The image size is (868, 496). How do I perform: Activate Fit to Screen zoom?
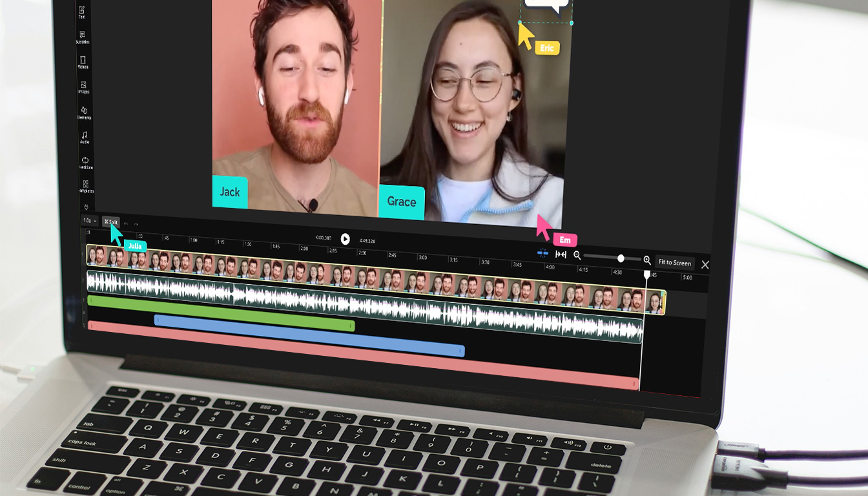pos(674,263)
